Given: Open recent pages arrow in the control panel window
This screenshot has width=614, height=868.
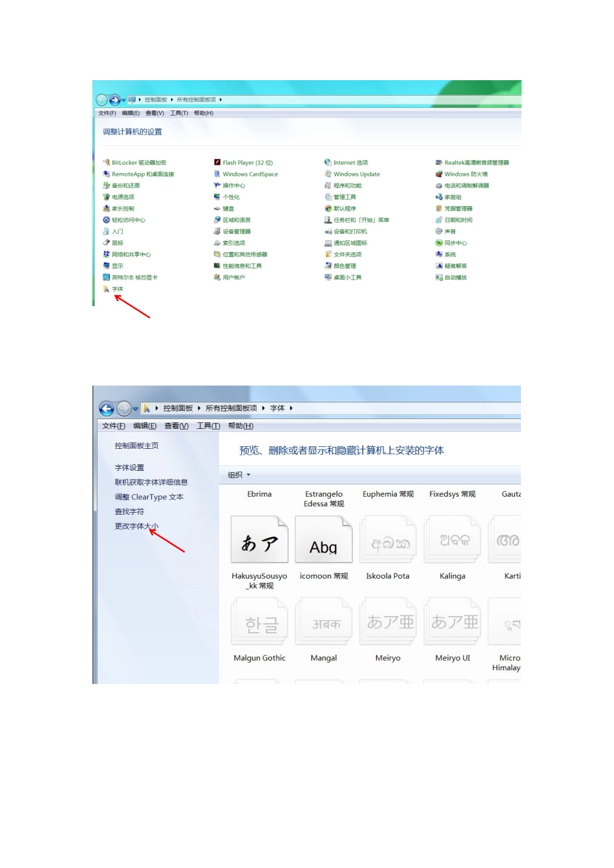Looking at the screenshot, I should [x=123, y=100].
